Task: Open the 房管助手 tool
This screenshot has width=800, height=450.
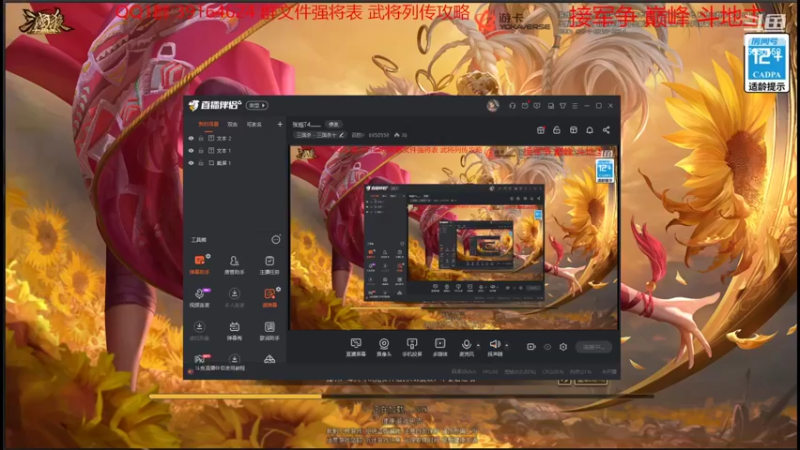Action: point(234,265)
